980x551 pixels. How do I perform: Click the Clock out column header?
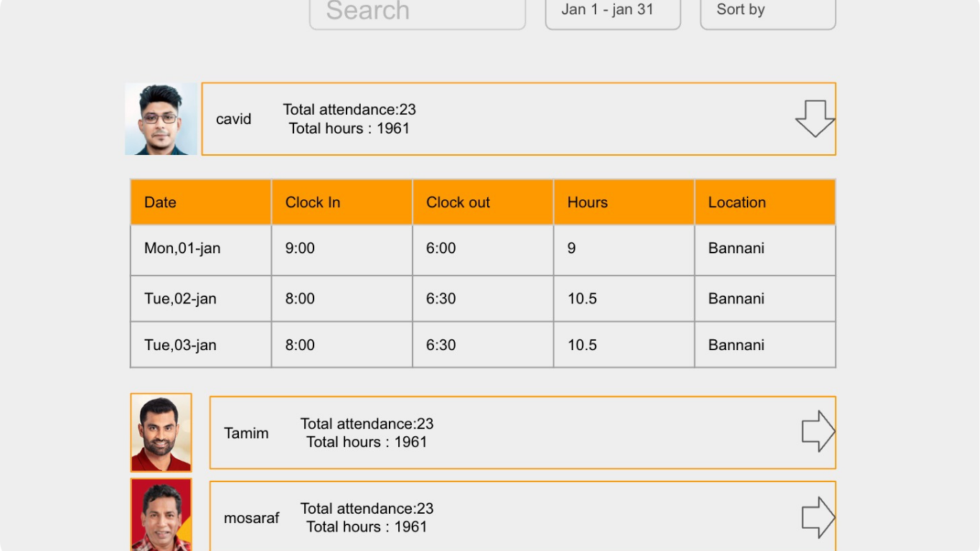(482, 202)
